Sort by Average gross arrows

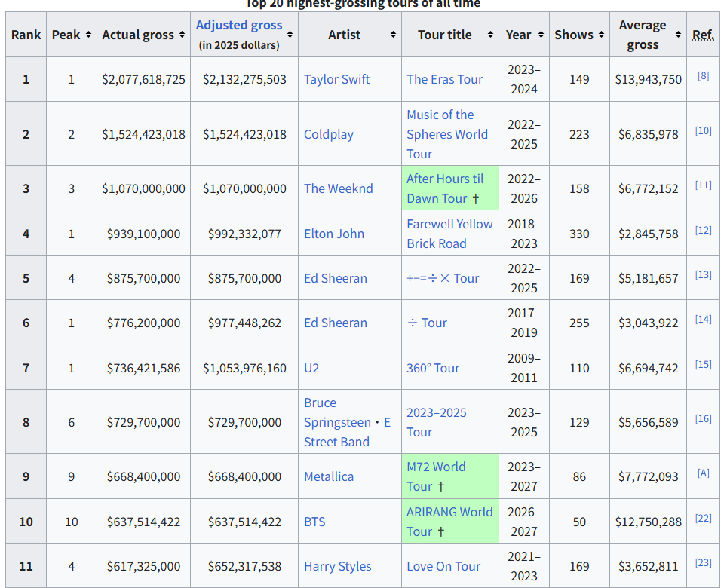coord(678,35)
